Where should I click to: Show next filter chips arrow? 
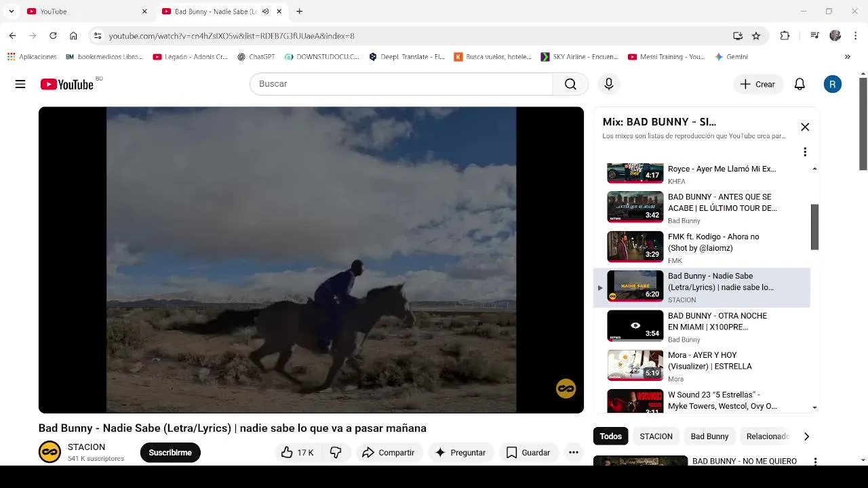click(806, 436)
